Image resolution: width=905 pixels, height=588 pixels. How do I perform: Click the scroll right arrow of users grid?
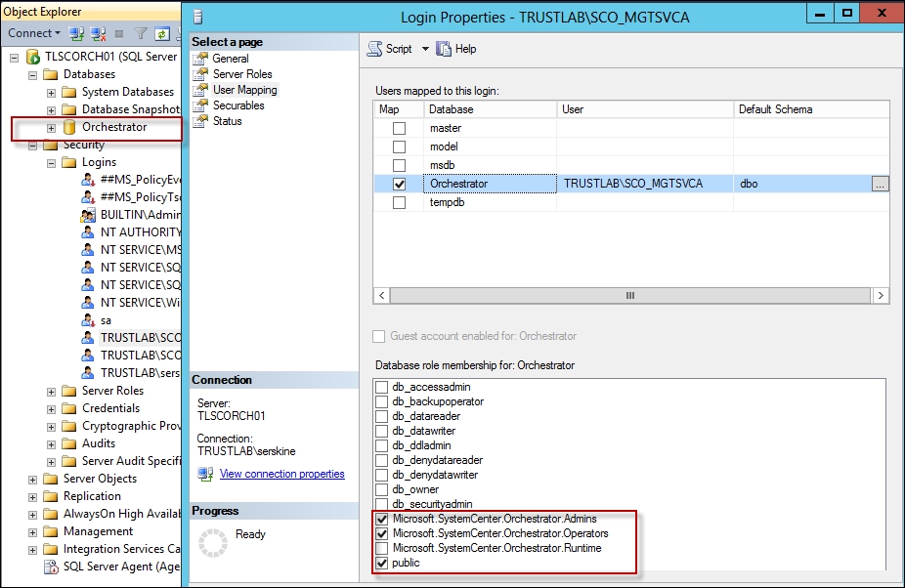coord(881,295)
